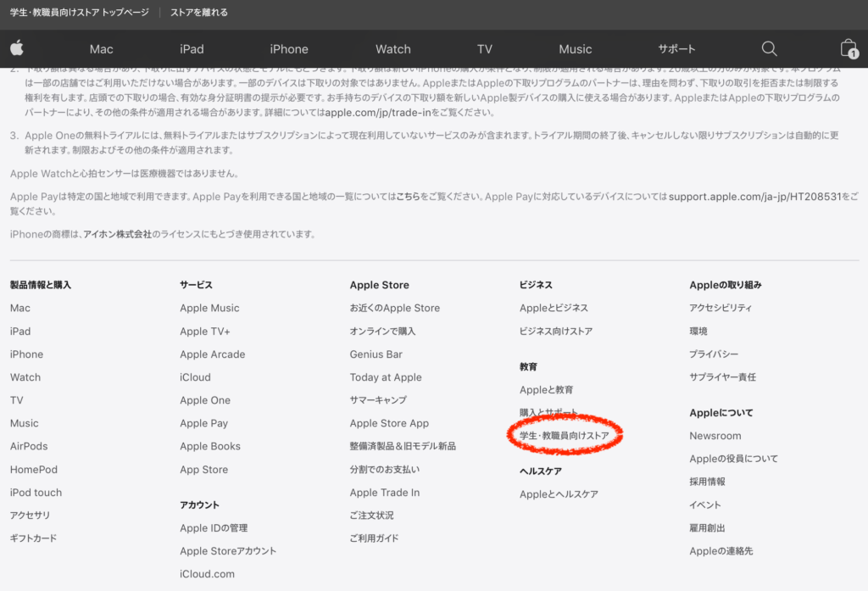Click Apple Store App link
The width and height of the screenshot is (868, 591).
tap(389, 423)
